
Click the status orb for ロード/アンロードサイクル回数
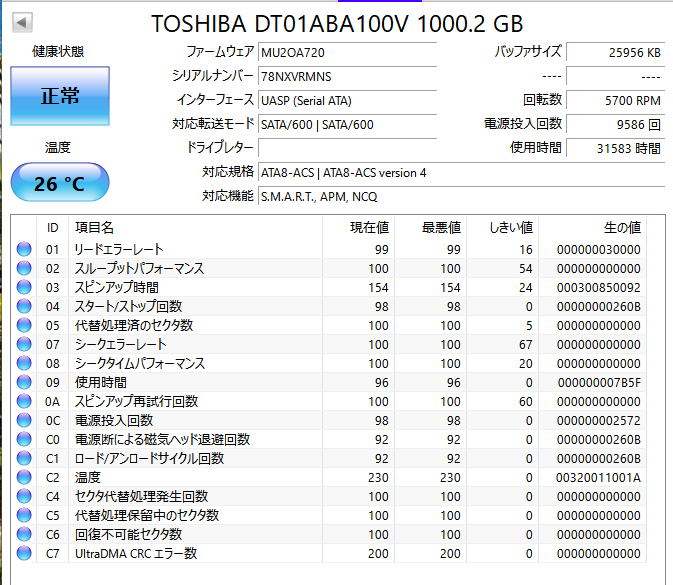coord(24,458)
